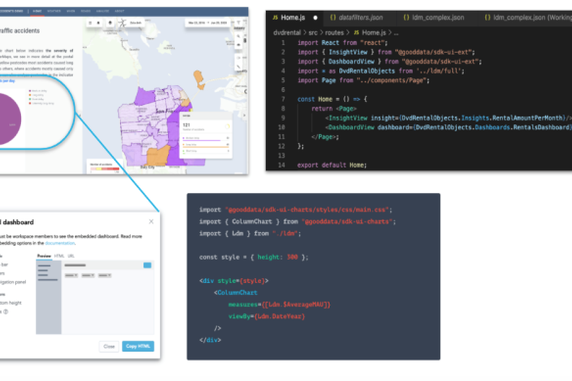Switch to the HTML tab in embed dialog
The height and width of the screenshot is (381, 572).
[x=59, y=256]
